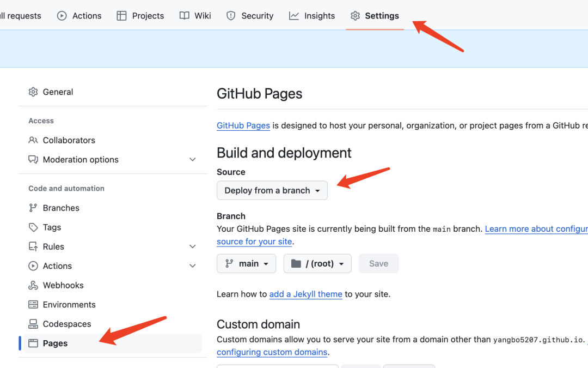Click the branch icon next to Branches

tap(33, 208)
